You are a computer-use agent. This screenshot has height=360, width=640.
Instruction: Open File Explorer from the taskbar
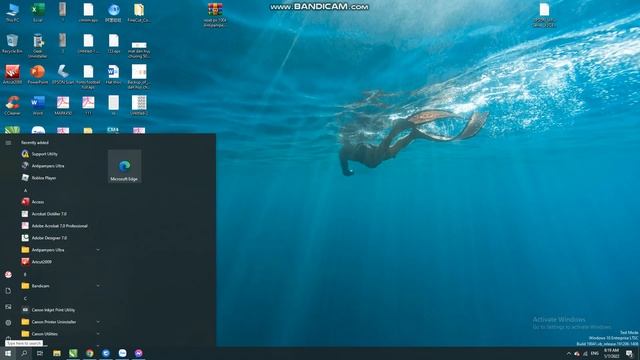57,353
